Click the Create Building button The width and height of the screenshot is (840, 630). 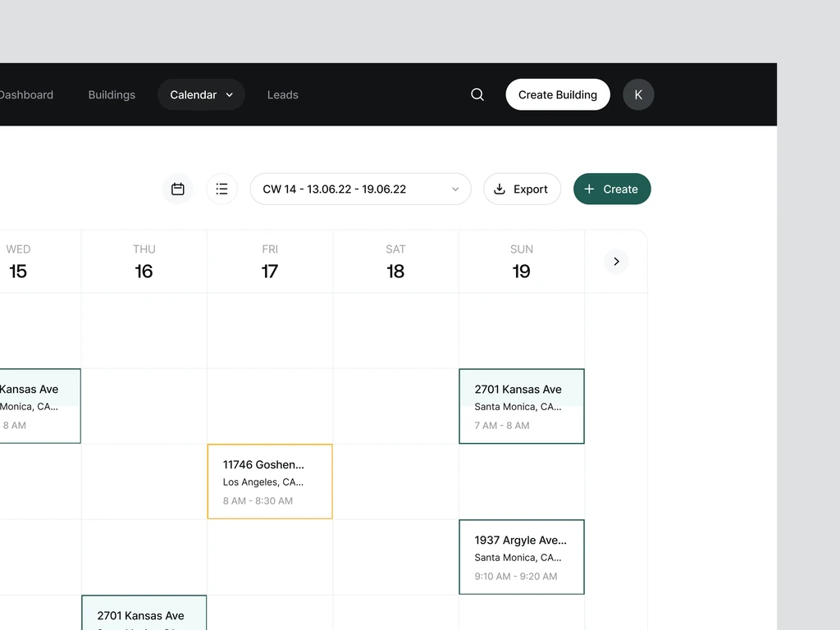coord(558,95)
